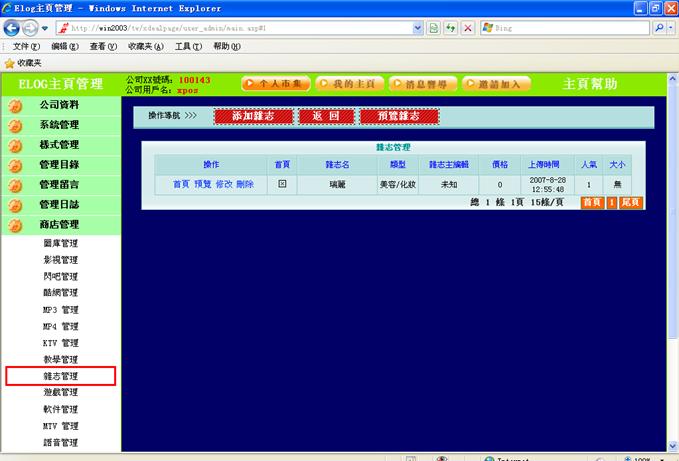Click the browser Stop loading icon
This screenshot has width=679, height=461.
pyautogui.click(x=467, y=28)
